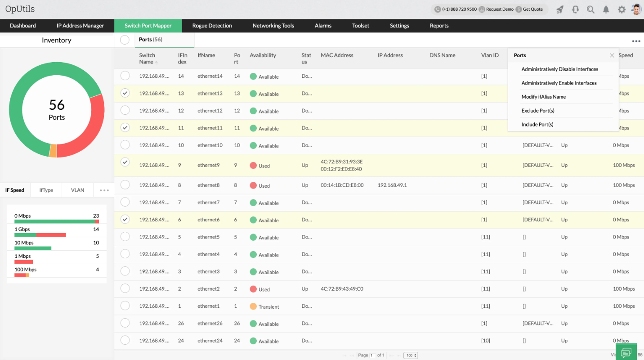Open three-dot menu above the ports table
Image resolution: width=644 pixels, height=360 pixels.
636,41
